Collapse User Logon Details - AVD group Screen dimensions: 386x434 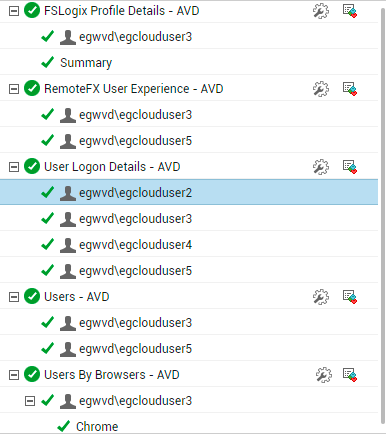click(14, 167)
